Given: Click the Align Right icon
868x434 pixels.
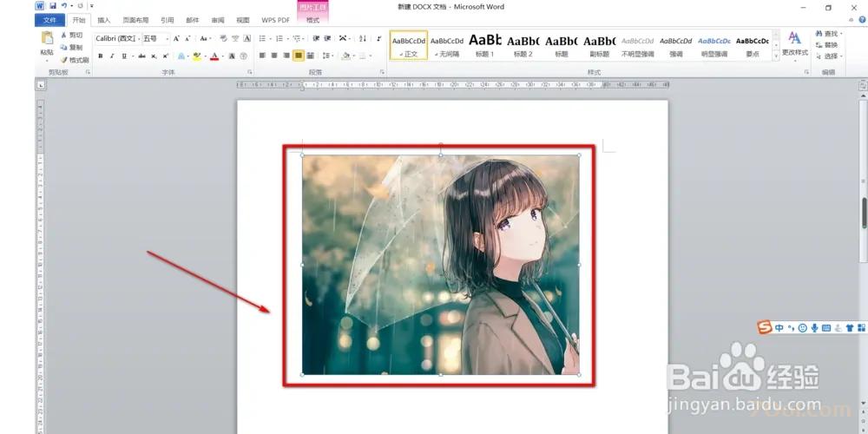Looking at the screenshot, I should pos(286,56).
